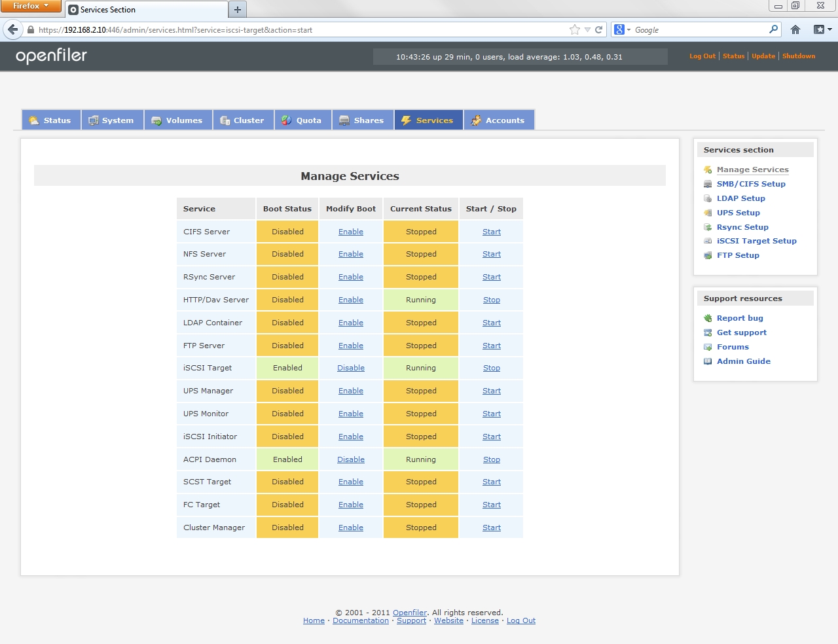
Task: Start the NFS Server service
Action: click(x=491, y=254)
